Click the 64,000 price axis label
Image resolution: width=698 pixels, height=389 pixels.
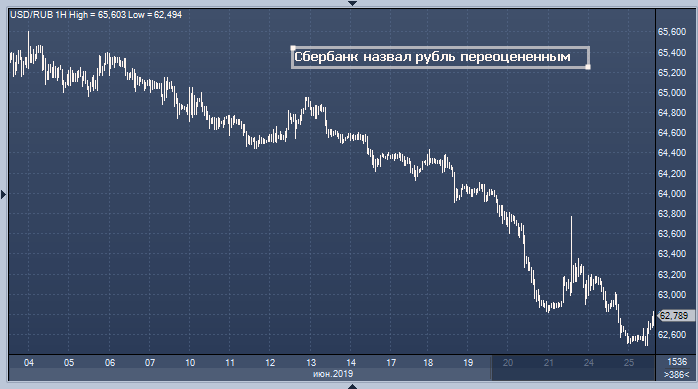point(672,194)
